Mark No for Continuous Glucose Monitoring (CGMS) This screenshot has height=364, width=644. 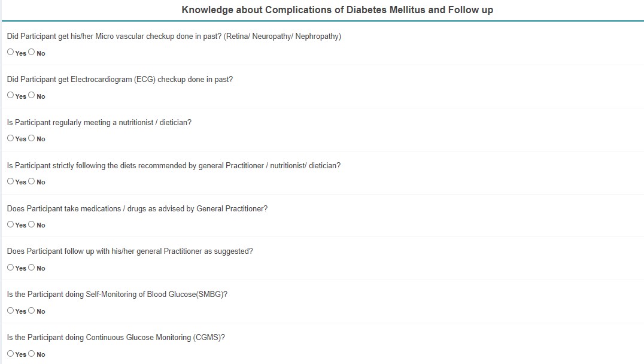(x=31, y=354)
